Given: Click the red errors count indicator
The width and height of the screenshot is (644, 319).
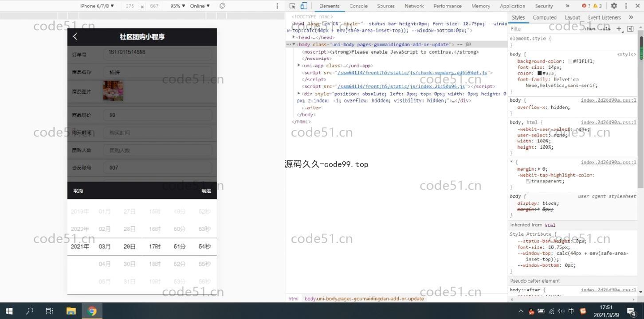Looking at the screenshot, I should pos(586,6).
